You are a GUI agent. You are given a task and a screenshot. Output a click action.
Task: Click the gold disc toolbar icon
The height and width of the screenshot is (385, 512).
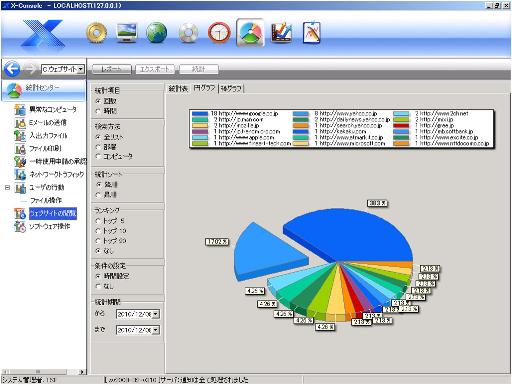[x=97, y=33]
